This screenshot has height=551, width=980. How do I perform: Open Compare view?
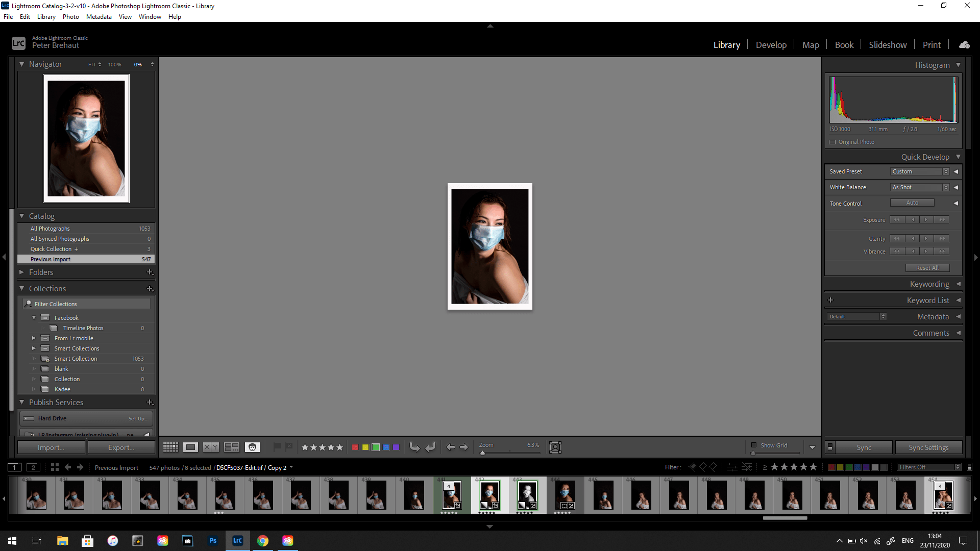(x=210, y=447)
